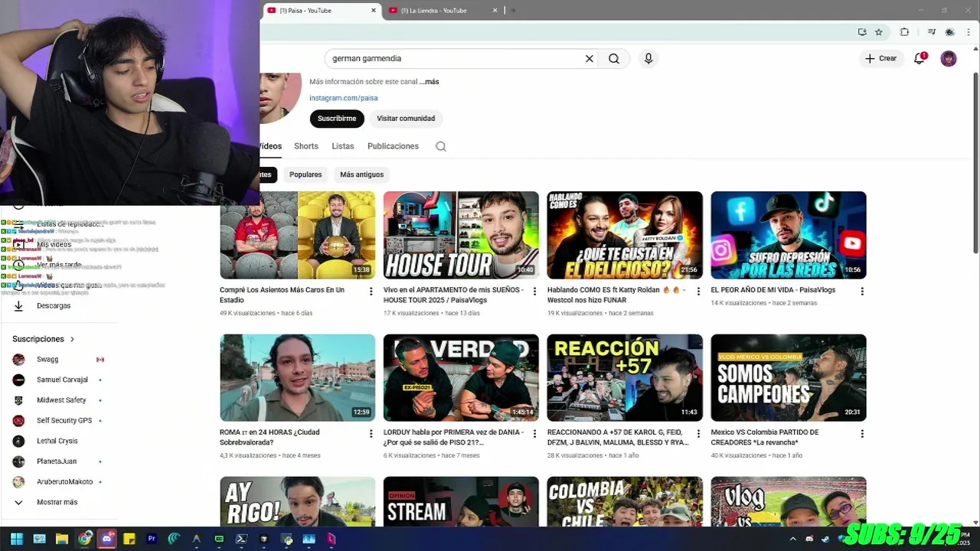Open YouTube notifications bell

[x=920, y=58]
